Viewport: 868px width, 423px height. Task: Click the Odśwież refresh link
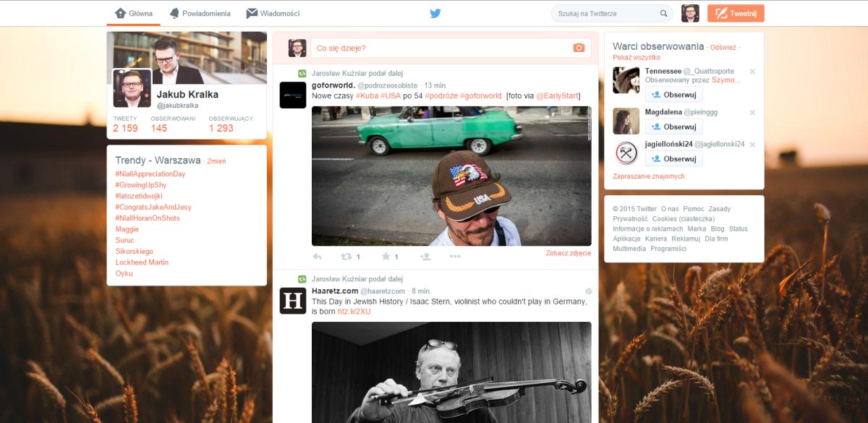click(x=723, y=47)
